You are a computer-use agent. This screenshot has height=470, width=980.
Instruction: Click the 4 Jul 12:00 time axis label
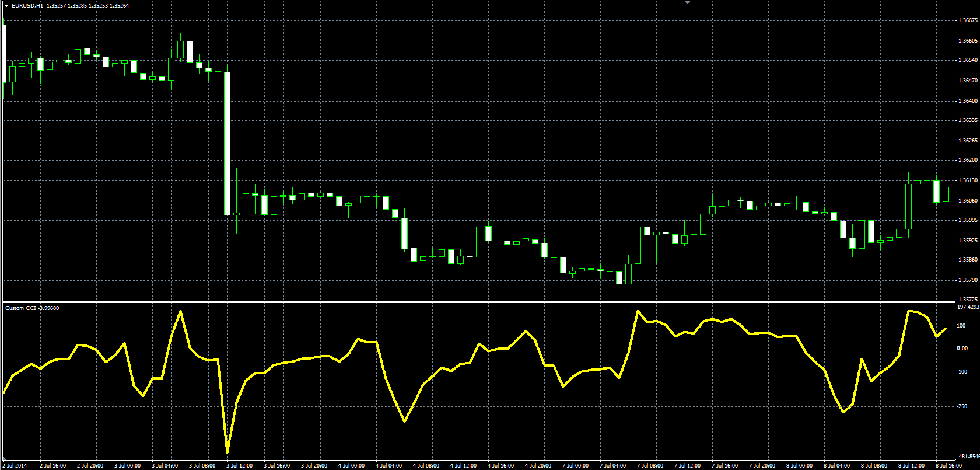tap(463, 466)
